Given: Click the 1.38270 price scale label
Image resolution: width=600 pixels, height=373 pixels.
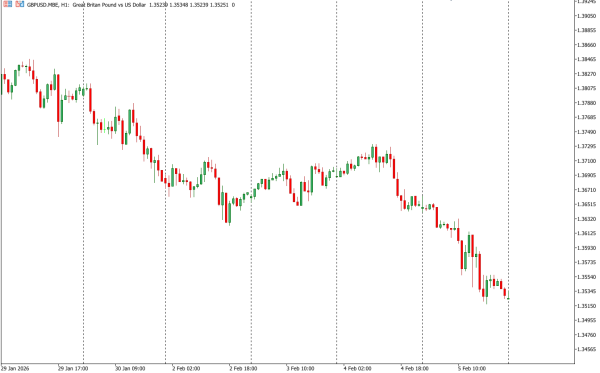Looking at the screenshot, I should tap(587, 74).
